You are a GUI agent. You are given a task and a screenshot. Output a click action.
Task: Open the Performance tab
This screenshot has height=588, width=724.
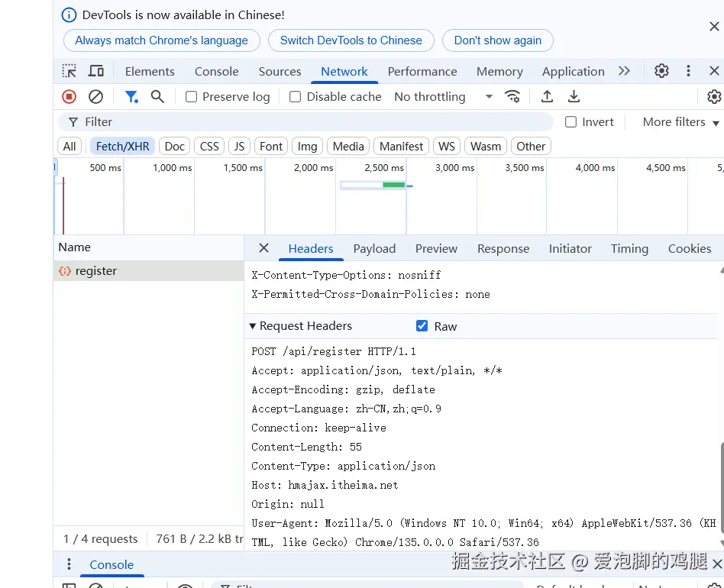[422, 72]
